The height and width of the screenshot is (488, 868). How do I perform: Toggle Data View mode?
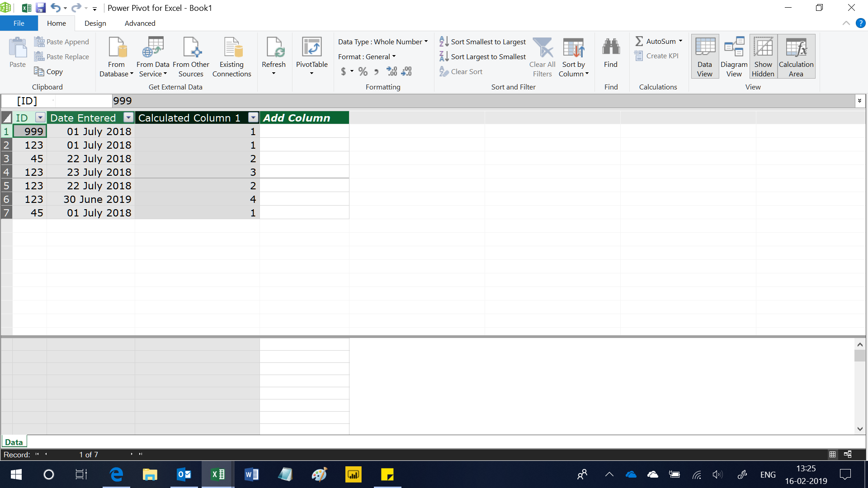click(704, 57)
